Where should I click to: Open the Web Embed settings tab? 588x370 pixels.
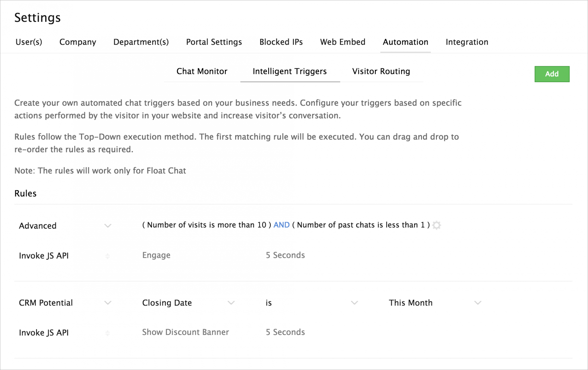point(343,42)
